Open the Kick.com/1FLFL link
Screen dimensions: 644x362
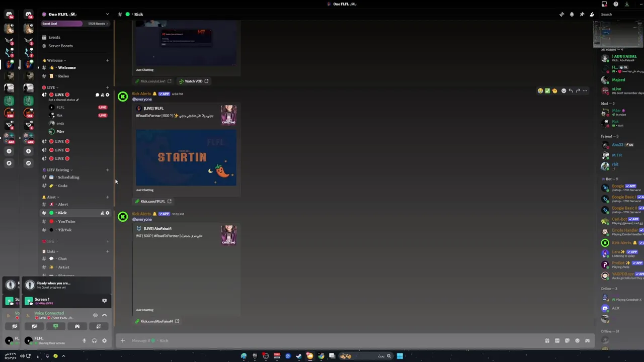coord(153,201)
